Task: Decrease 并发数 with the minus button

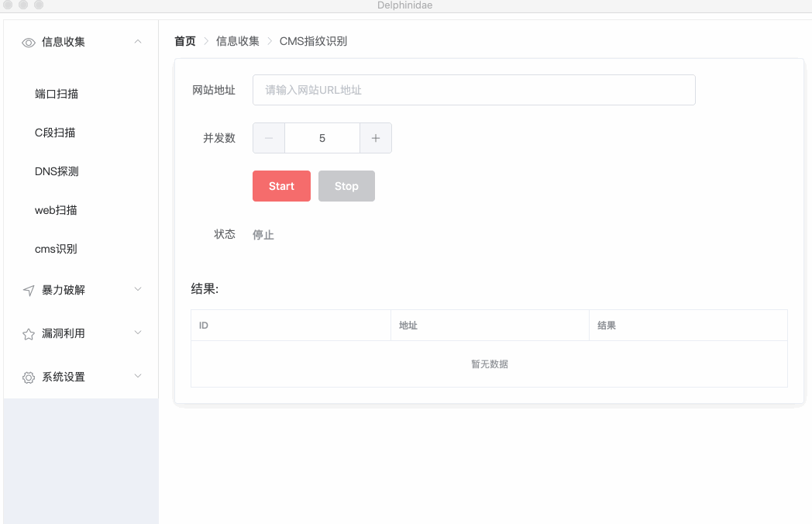Action: pos(269,138)
